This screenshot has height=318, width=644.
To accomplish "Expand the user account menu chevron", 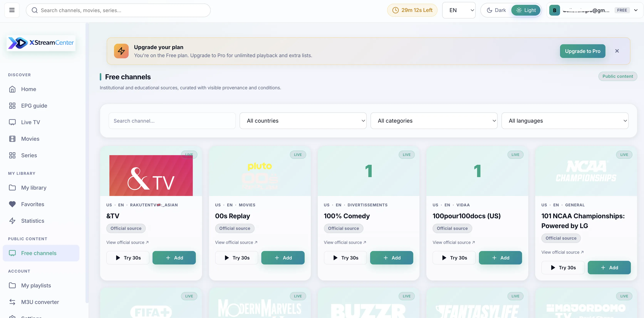I will pyautogui.click(x=636, y=10).
